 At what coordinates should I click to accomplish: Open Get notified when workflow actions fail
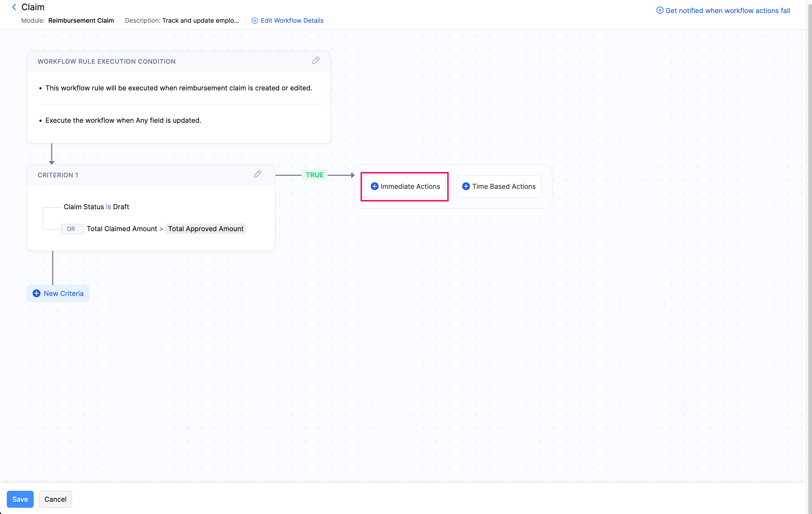coord(727,10)
